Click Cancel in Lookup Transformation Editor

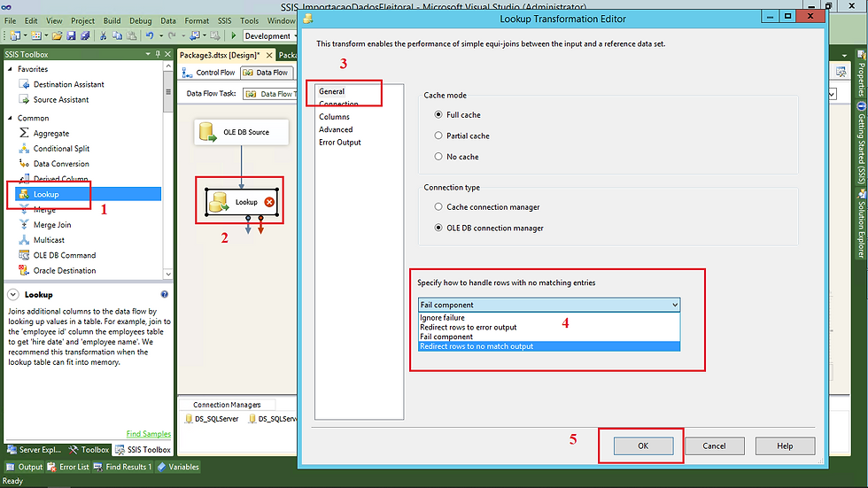[x=714, y=446]
